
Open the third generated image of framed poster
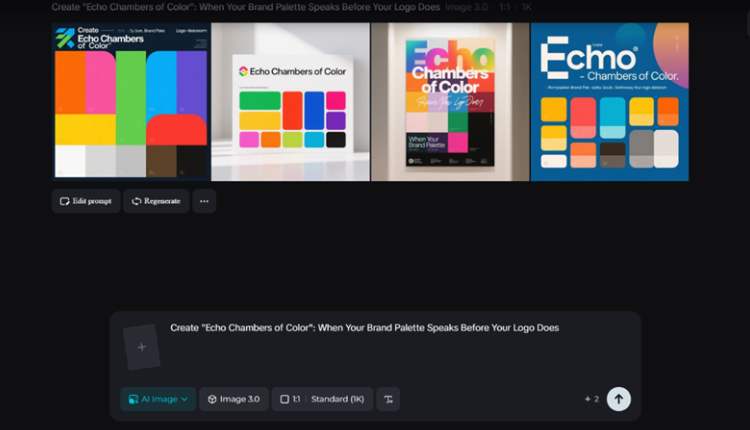click(x=450, y=101)
